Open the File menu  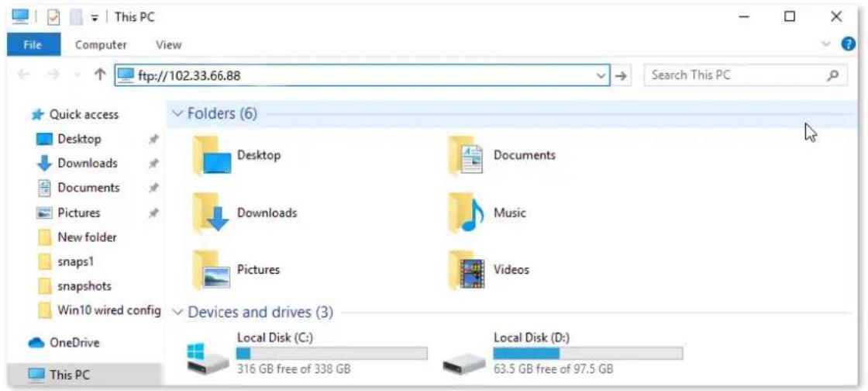click(x=33, y=45)
